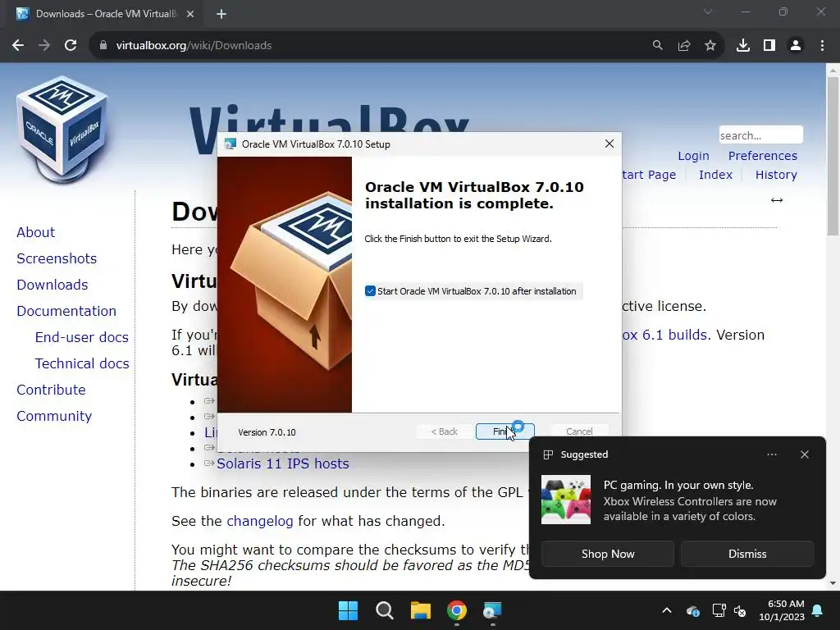Click the Cancel button in Setup
Viewport: 840px width, 630px height.
[x=579, y=431]
